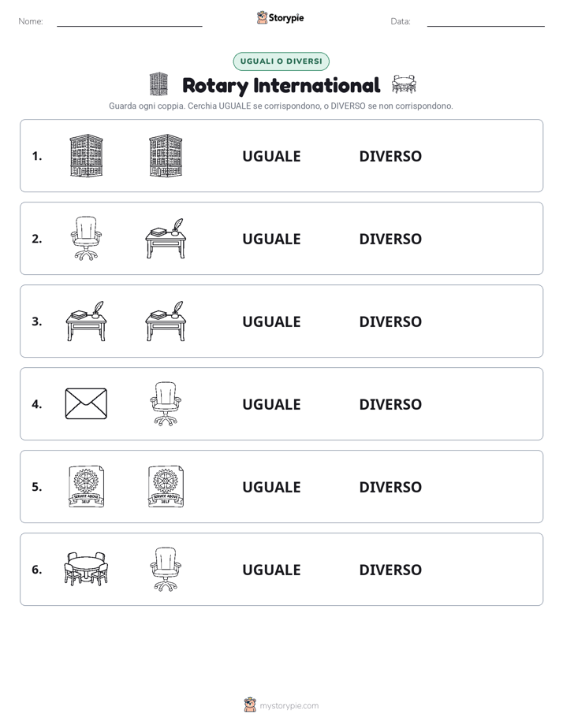Click the Data input line
563x728 pixels.
pos(486,22)
